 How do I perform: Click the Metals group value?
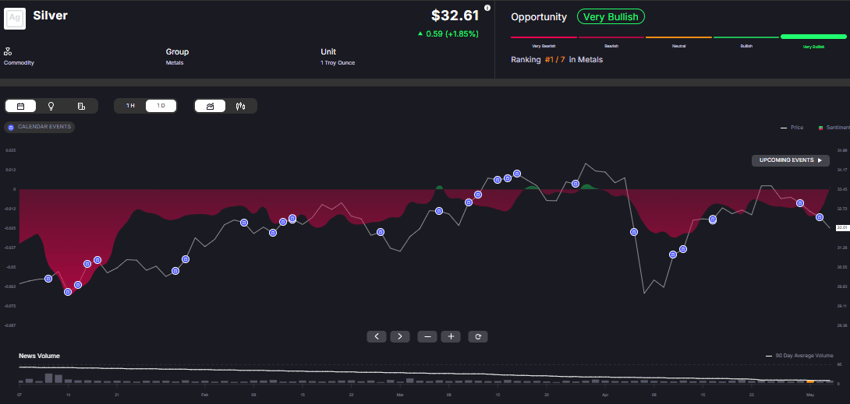(x=175, y=63)
